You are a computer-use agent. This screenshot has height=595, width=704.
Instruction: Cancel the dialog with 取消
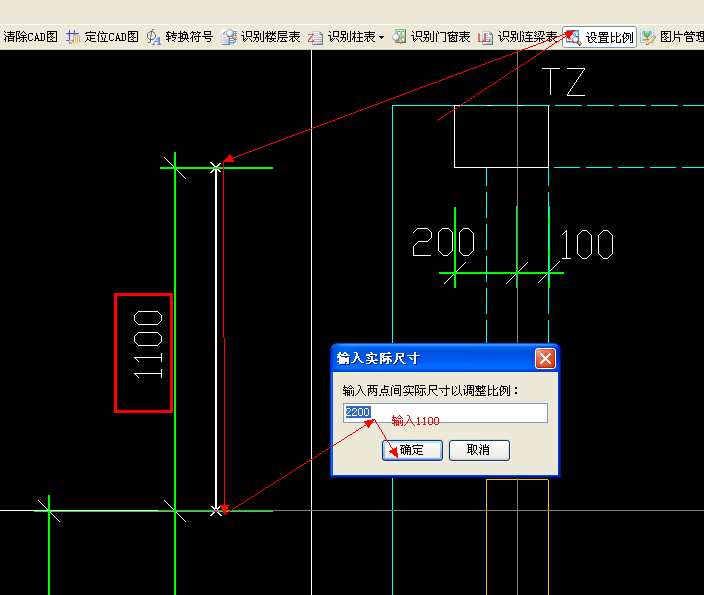pyautogui.click(x=479, y=450)
